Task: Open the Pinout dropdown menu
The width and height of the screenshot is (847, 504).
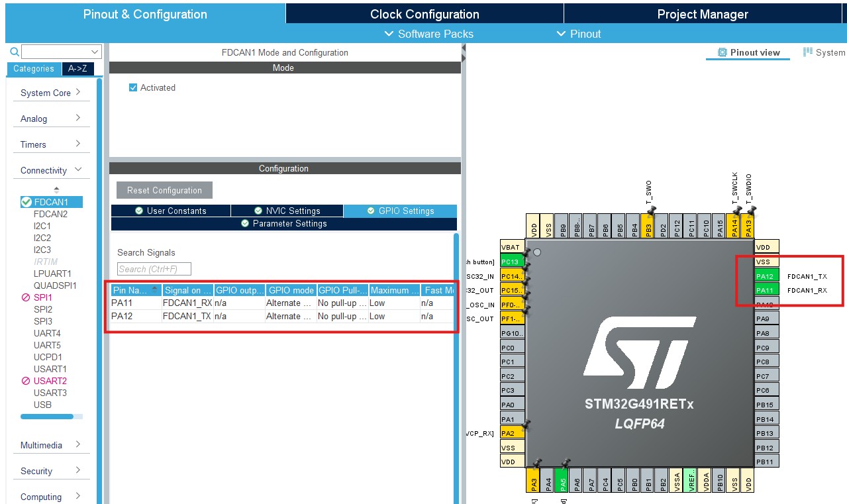Action: click(x=578, y=34)
